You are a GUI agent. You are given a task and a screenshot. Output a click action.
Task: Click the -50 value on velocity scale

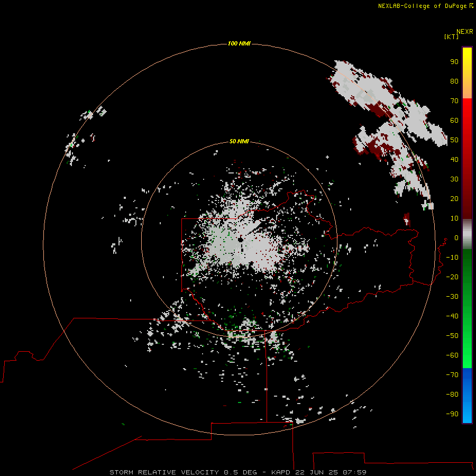tap(452, 336)
